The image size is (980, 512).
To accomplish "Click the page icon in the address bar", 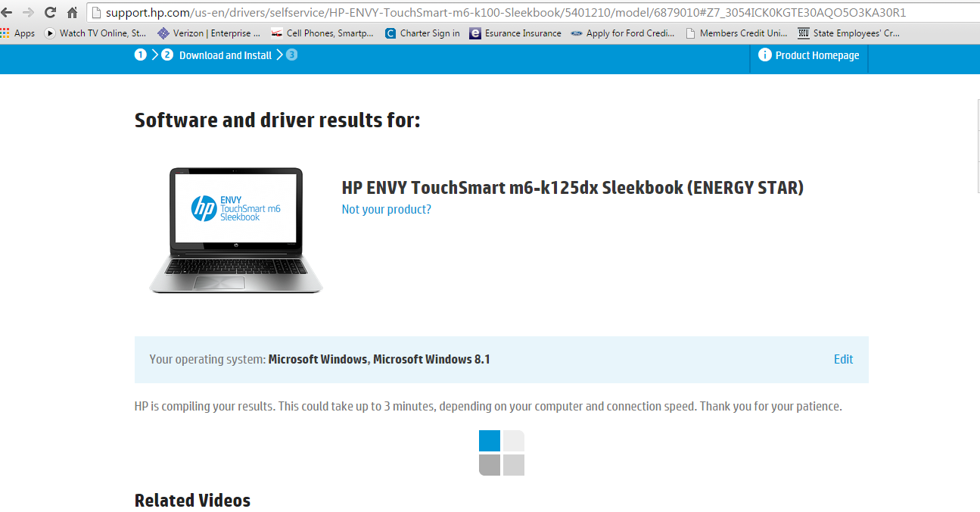I will [96, 13].
